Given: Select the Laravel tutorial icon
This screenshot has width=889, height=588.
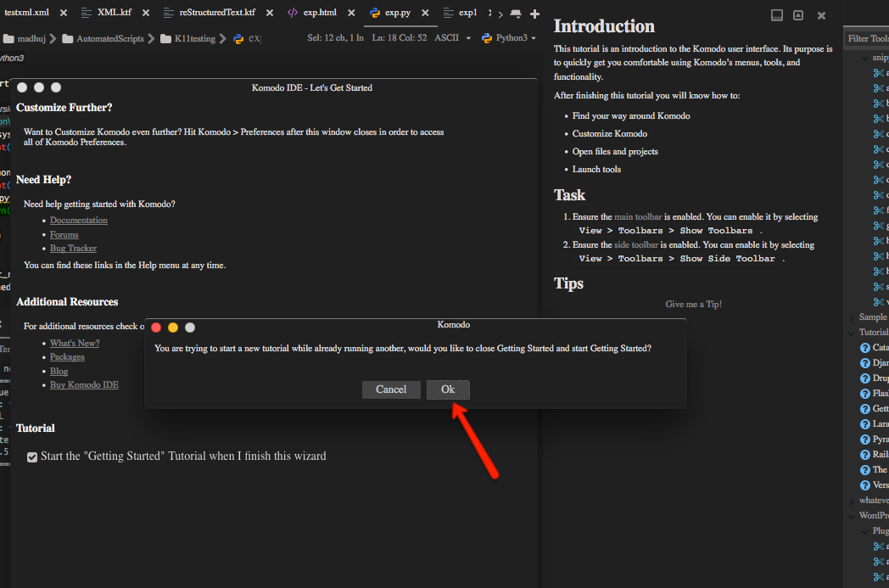Looking at the screenshot, I should [x=866, y=423].
